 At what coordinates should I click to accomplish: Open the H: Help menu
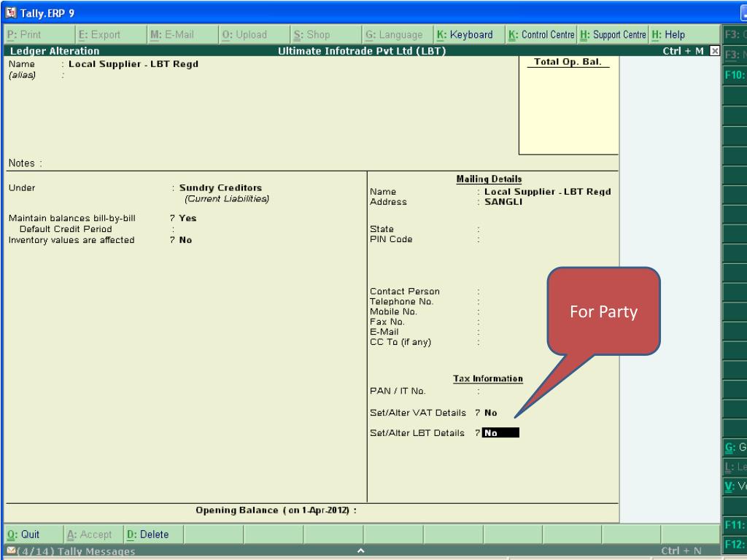click(684, 35)
